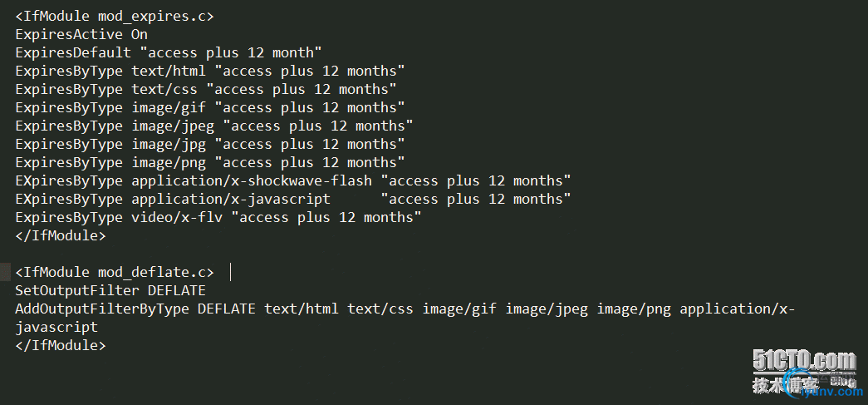Viewport: 868px width, 405px height.
Task: Click the SetOutputFilter DEFLATE line
Action: point(110,291)
